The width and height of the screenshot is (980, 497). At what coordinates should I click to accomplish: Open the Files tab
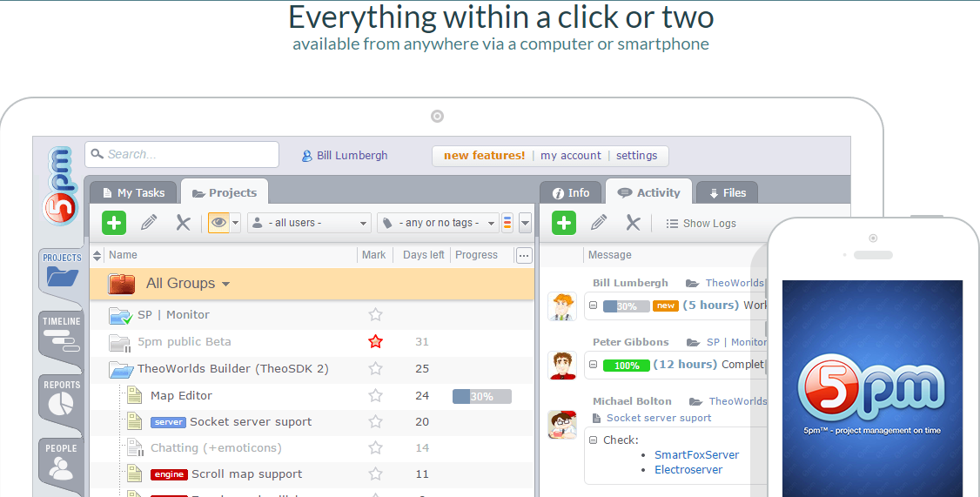[x=728, y=193]
